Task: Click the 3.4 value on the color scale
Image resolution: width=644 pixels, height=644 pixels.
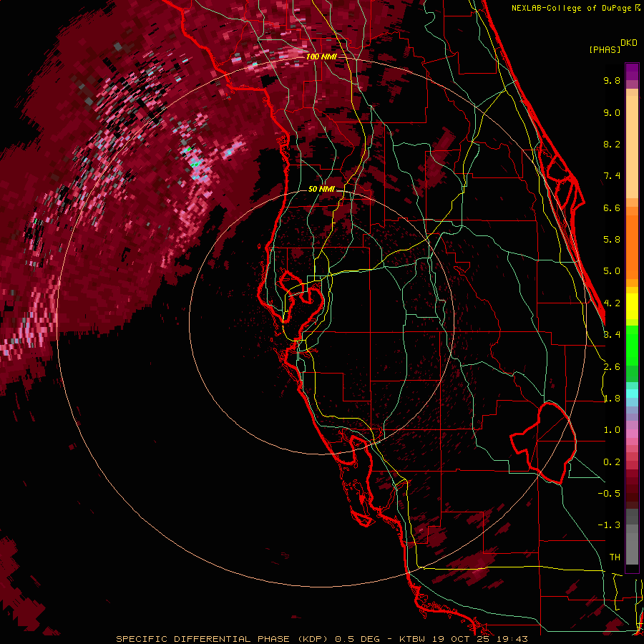Action: [612, 335]
